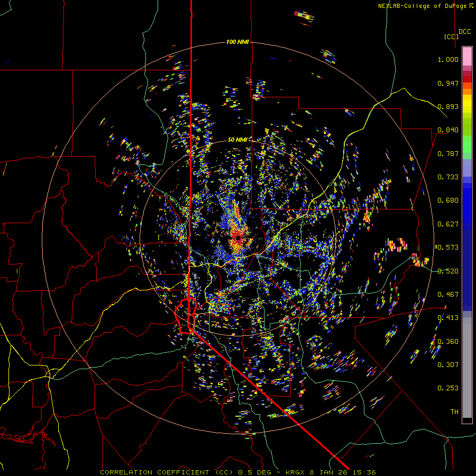Click the 0.307 scale value
Image resolution: width=476 pixels, height=476 pixels.
pyautogui.click(x=448, y=364)
